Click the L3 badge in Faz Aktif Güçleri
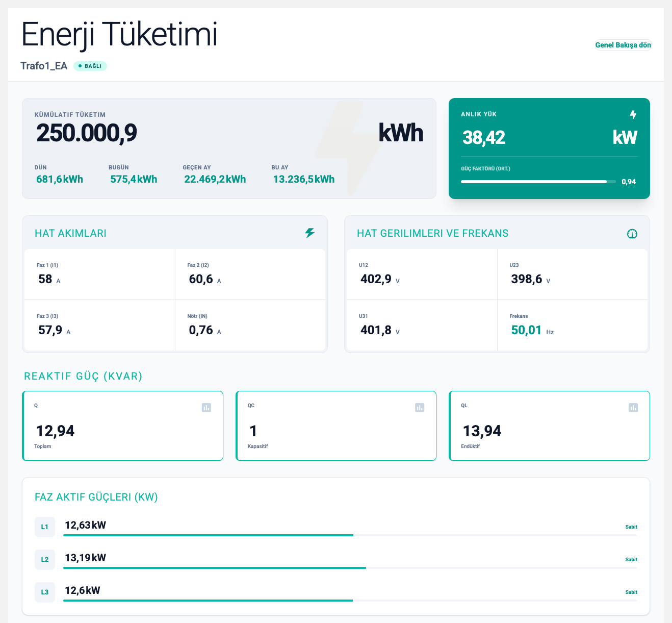 click(45, 592)
